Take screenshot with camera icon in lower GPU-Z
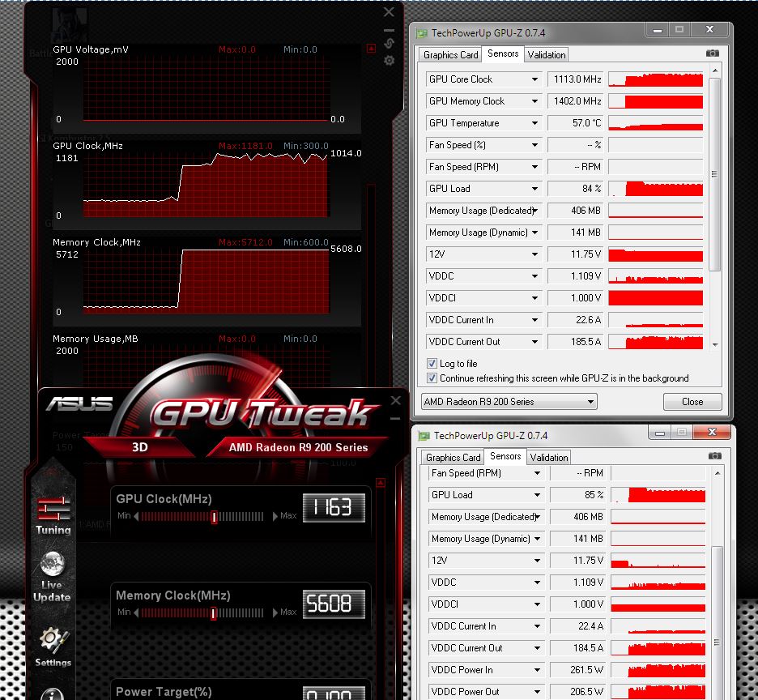The height and width of the screenshot is (700, 758). (x=714, y=455)
